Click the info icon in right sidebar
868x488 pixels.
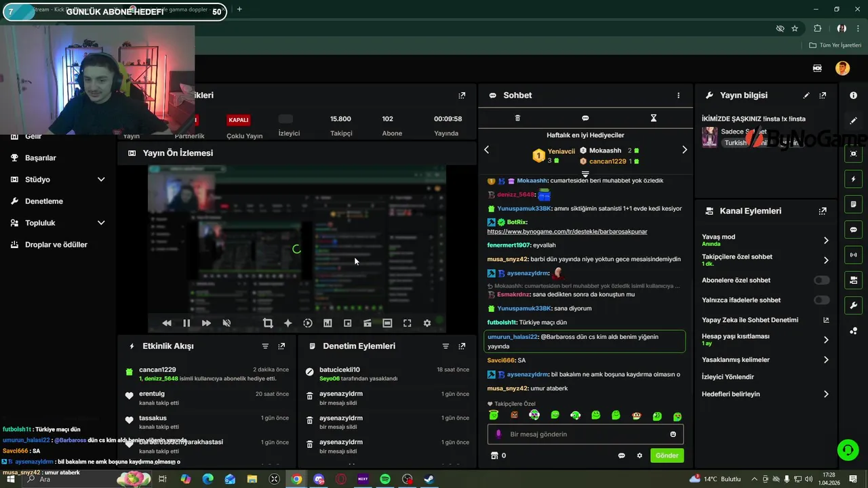point(854,96)
